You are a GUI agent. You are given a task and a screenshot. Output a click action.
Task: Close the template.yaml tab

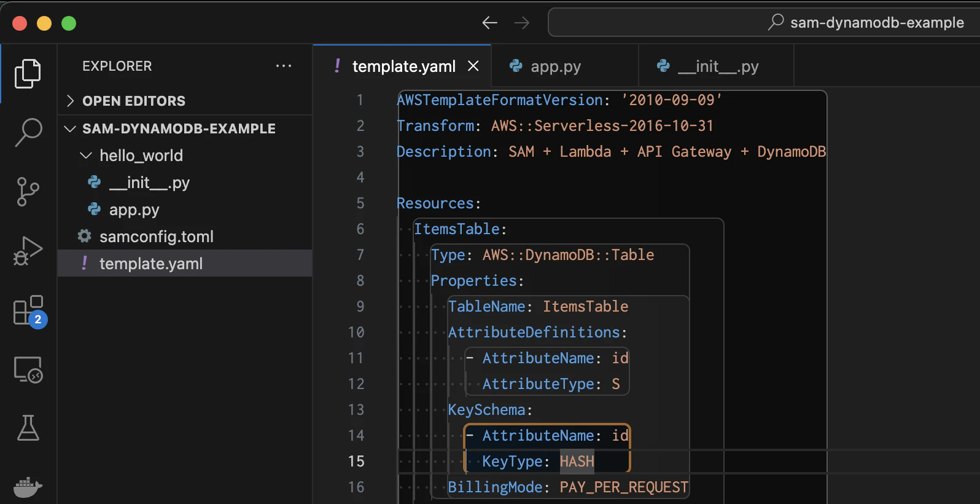pyautogui.click(x=473, y=66)
